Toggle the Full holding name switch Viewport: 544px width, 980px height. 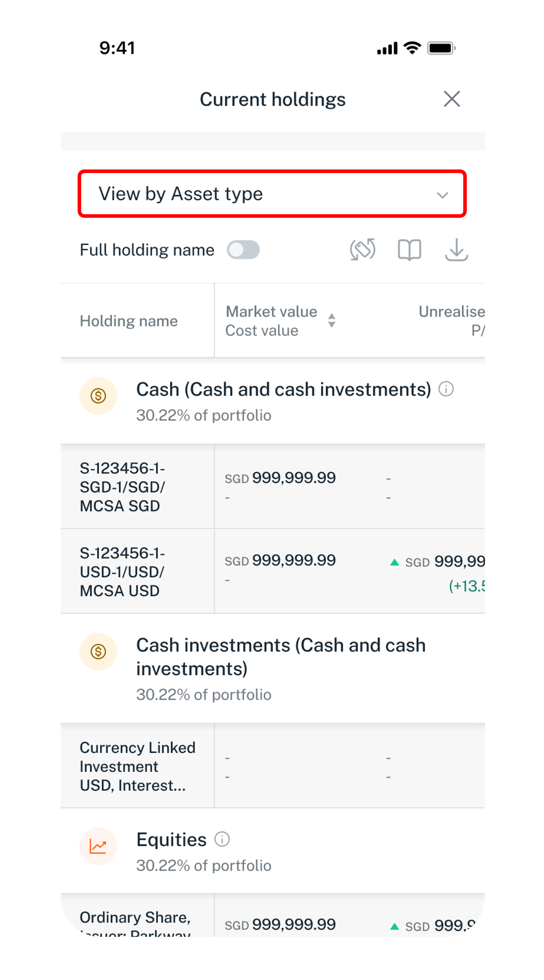coord(243,250)
